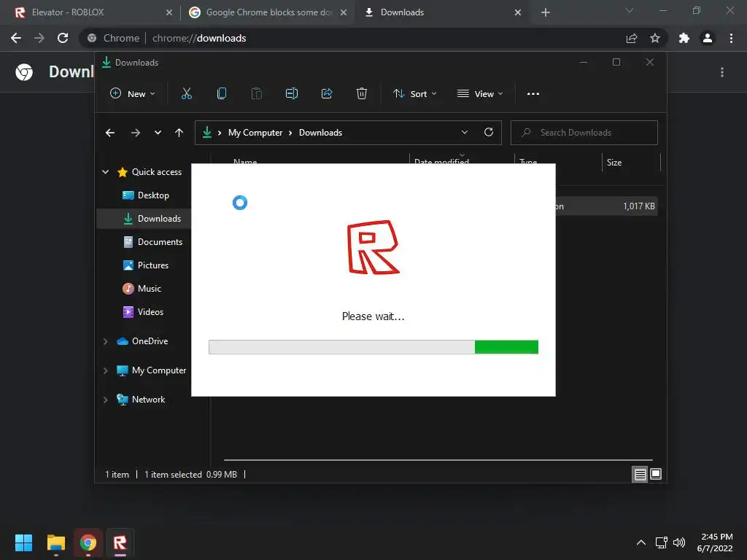Image resolution: width=747 pixels, height=560 pixels.
Task: Click Chrome's back arrow button
Action: tap(16, 38)
